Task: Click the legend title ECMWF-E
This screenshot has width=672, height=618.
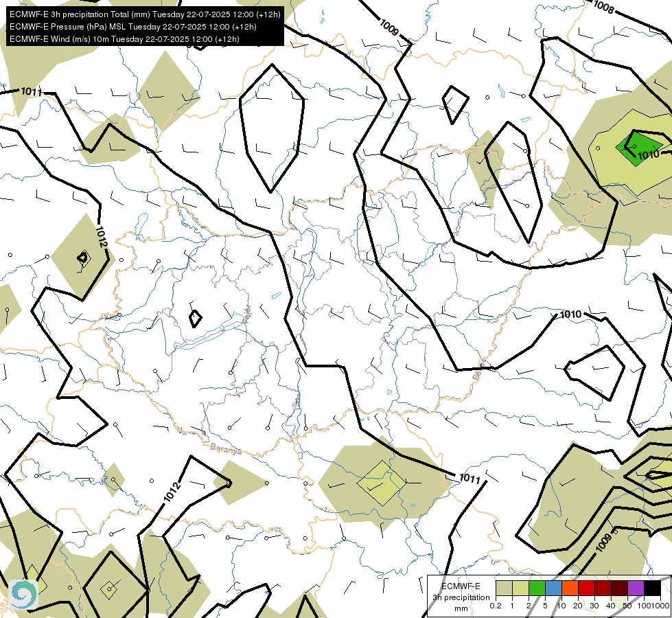Action: [x=461, y=586]
